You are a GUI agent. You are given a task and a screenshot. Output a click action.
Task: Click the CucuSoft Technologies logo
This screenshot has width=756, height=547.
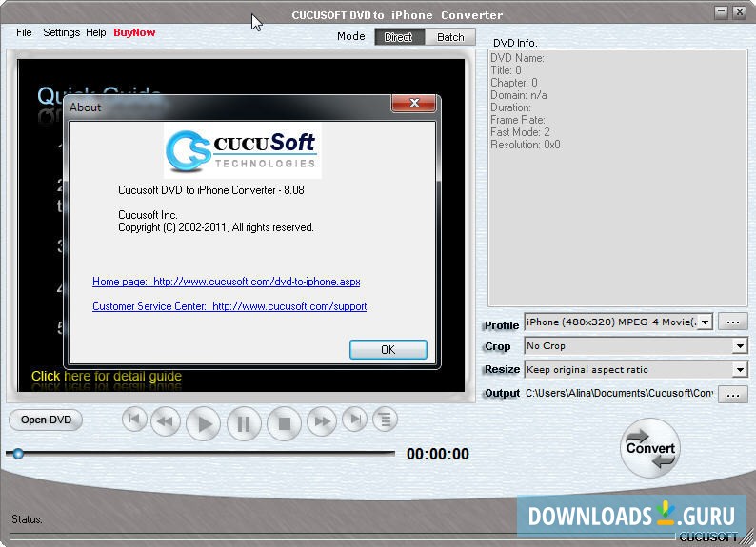243,150
